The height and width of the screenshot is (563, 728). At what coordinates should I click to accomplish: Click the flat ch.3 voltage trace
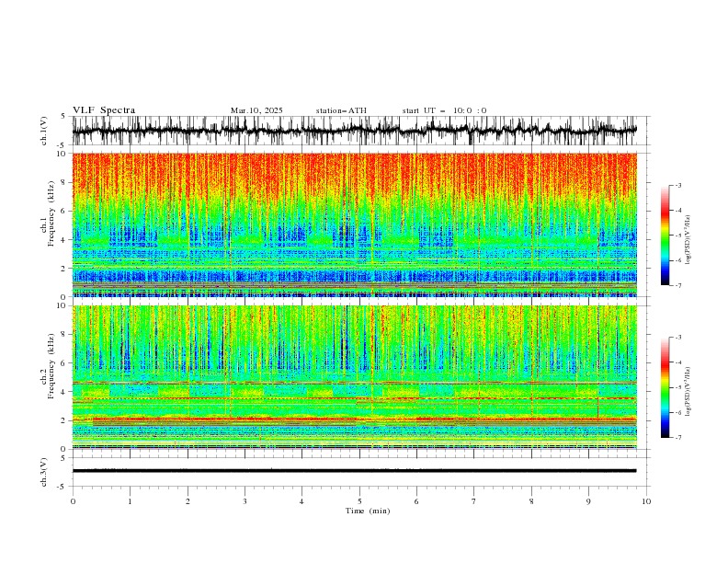pyautogui.click(x=354, y=471)
